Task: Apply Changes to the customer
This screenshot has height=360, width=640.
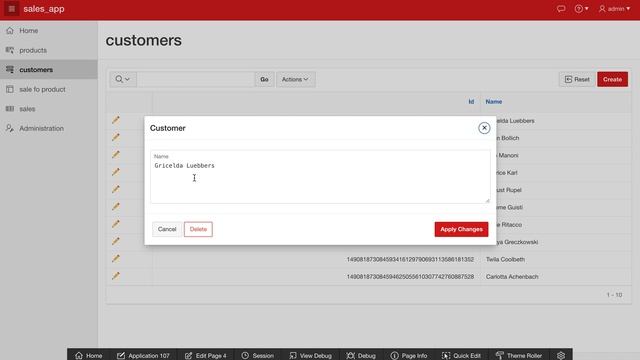Action: [461, 229]
